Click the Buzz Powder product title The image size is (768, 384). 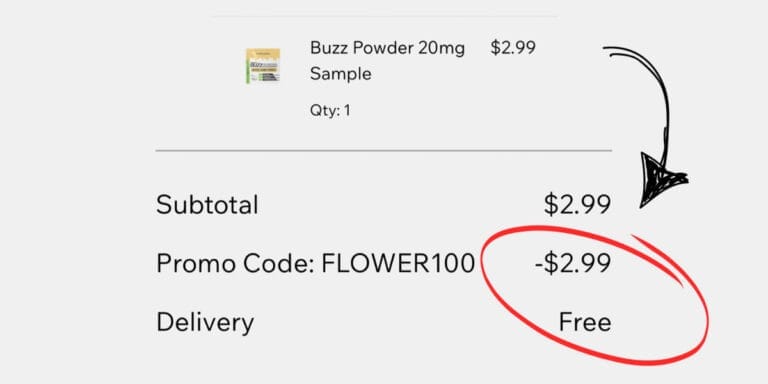387,61
